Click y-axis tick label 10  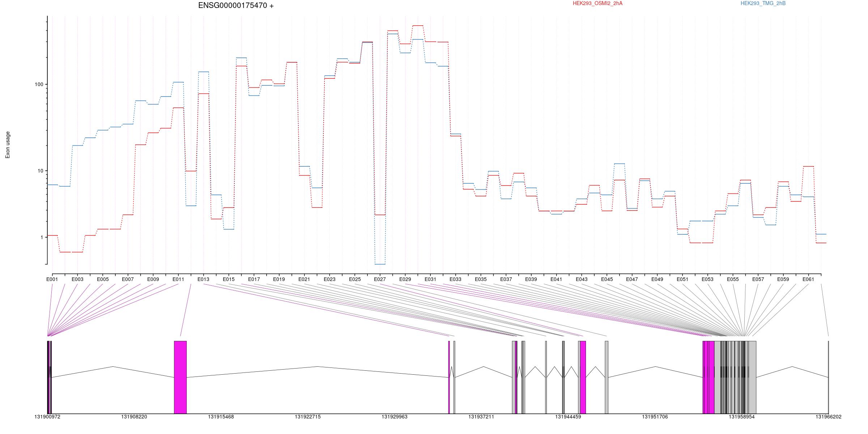pos(40,171)
